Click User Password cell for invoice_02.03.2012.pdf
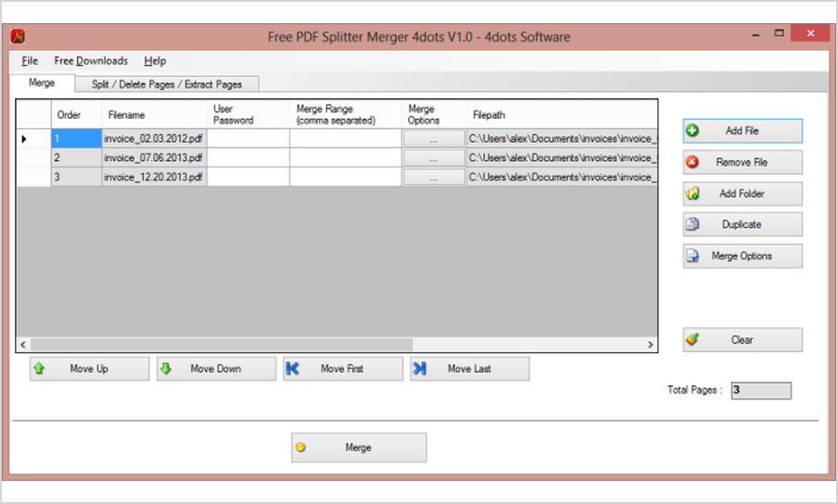The width and height of the screenshot is (838, 504). pos(248,139)
